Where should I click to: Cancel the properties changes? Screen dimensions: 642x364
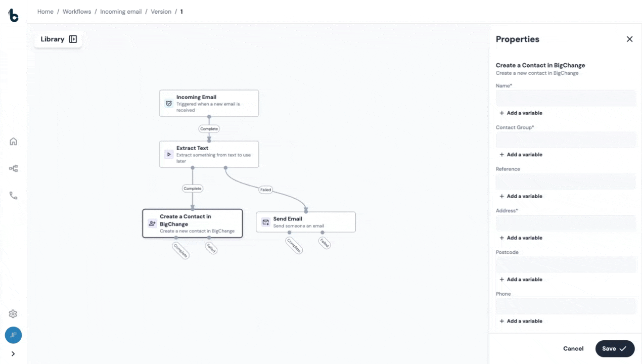click(573, 349)
